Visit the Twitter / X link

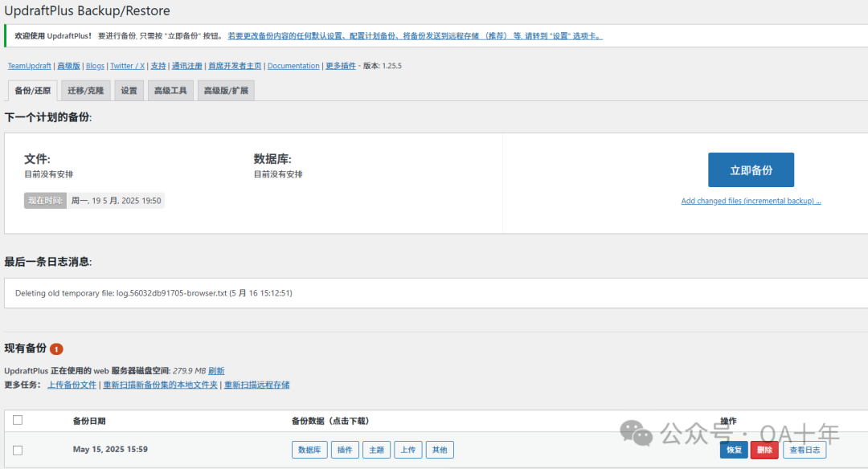[x=127, y=66]
